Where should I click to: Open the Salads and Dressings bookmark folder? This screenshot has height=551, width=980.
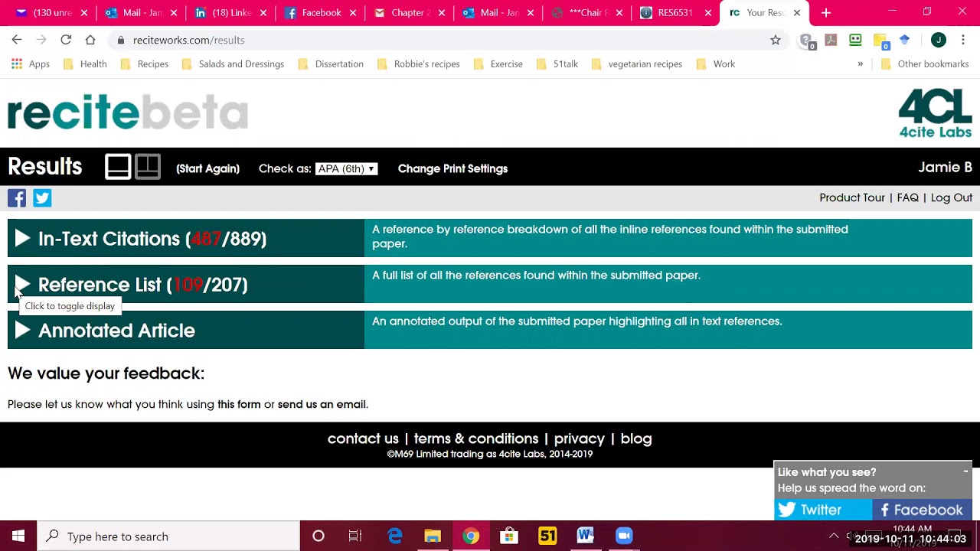[x=233, y=64]
